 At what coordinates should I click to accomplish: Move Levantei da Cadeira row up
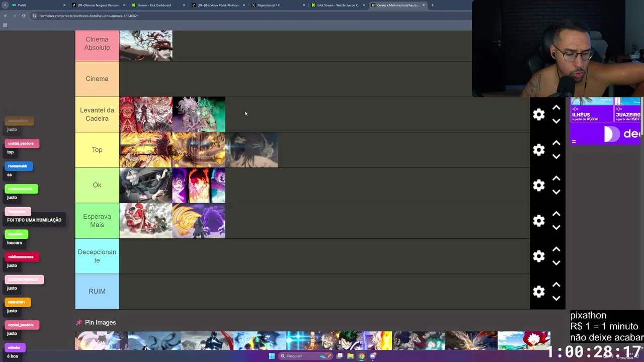556,108
